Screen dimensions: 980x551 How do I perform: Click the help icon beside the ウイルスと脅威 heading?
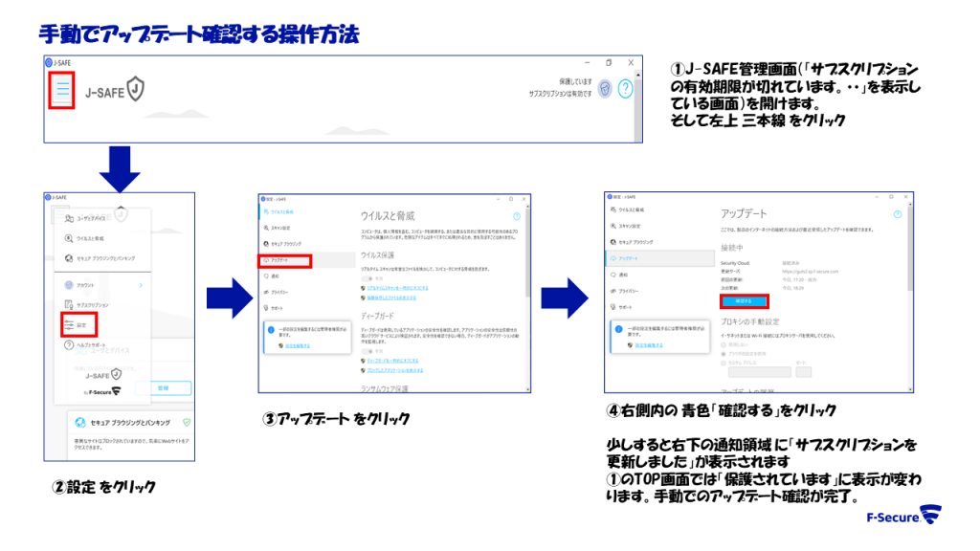[516, 217]
